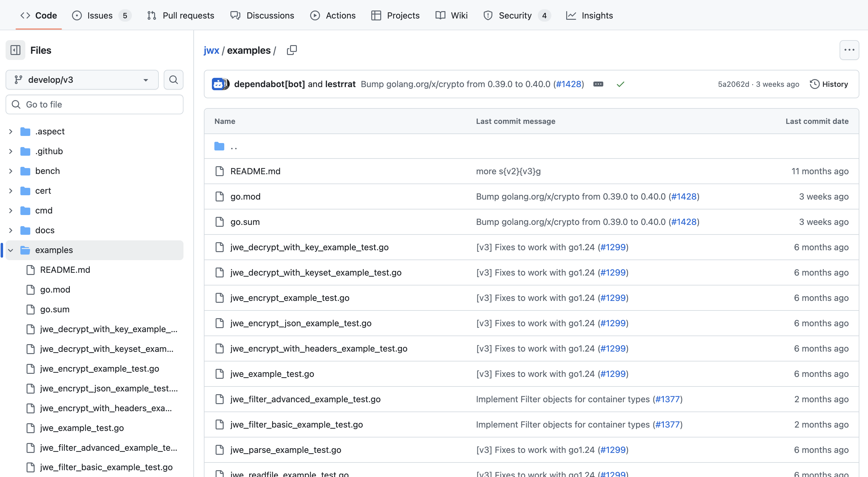Viewport: 868px width, 477px height.
Task: Click 'more s{v2}{v3}g' commit message
Action: click(x=508, y=171)
